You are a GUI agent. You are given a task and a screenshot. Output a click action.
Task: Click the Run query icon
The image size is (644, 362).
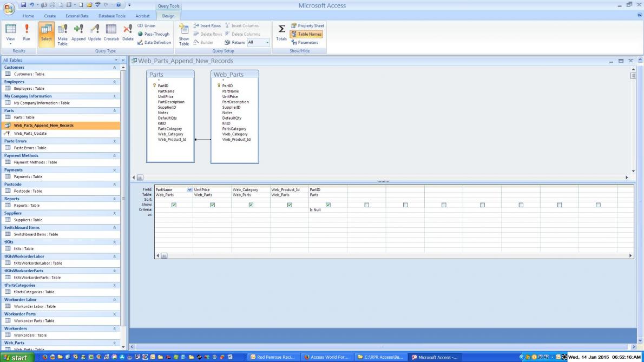(27, 32)
